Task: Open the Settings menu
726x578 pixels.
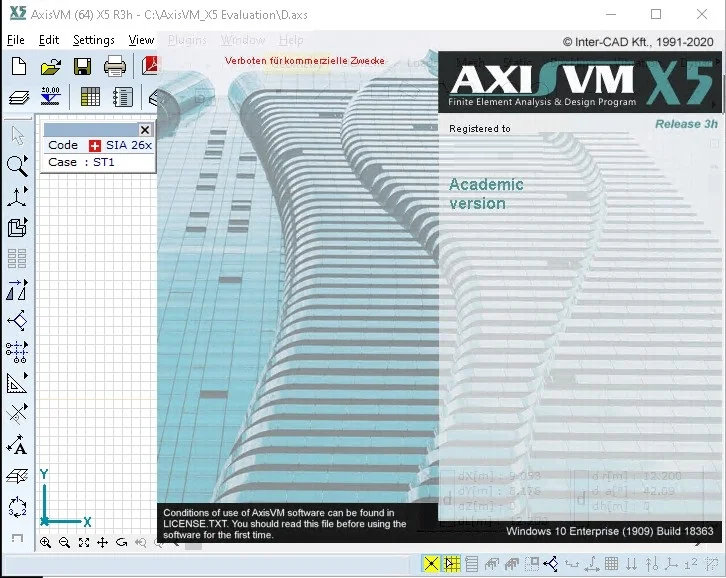Action: pos(94,40)
